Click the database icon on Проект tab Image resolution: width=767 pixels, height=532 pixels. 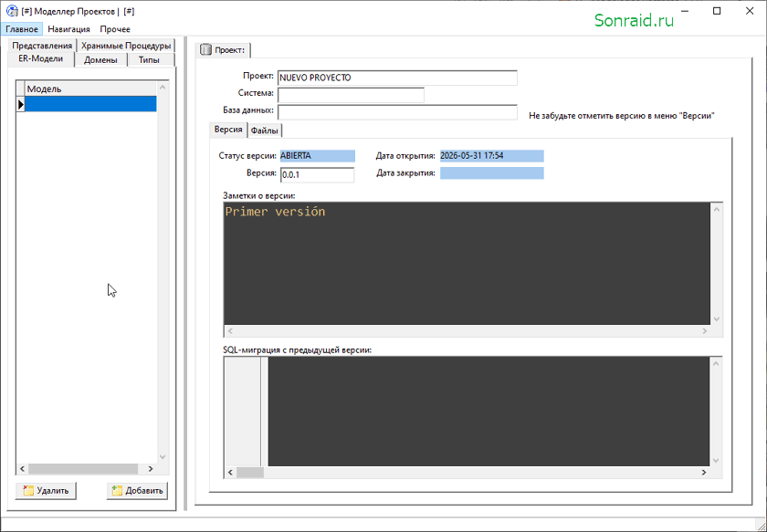206,50
